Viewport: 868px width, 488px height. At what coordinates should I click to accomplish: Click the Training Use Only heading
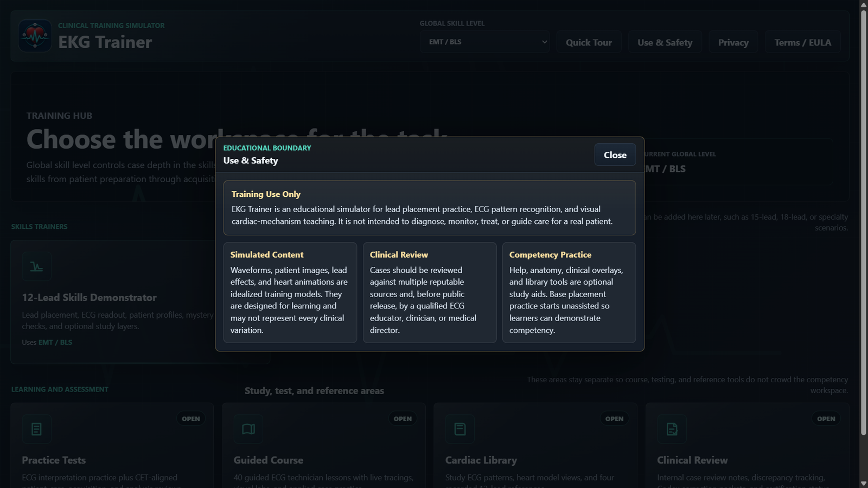266,194
